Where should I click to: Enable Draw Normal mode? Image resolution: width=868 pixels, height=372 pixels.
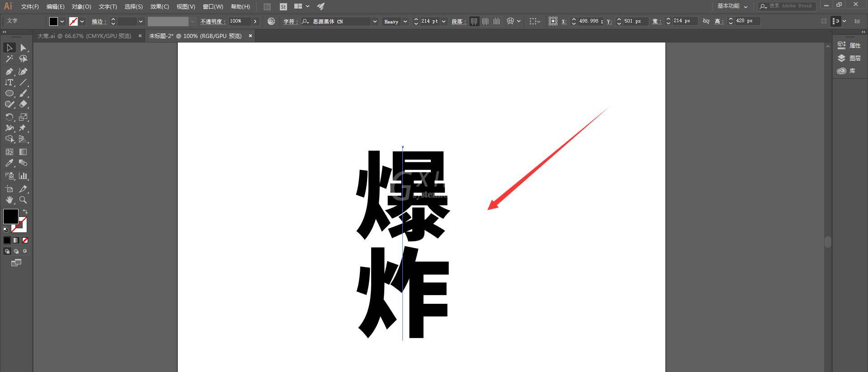(7, 251)
